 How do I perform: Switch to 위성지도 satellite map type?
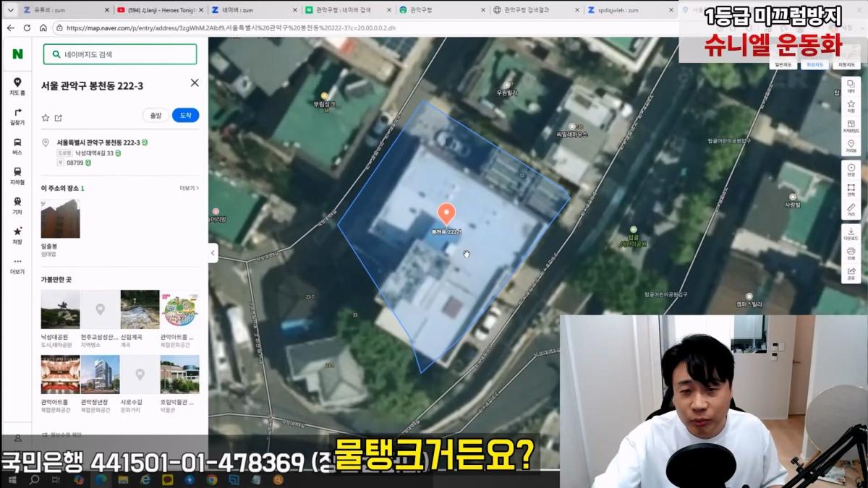815,65
